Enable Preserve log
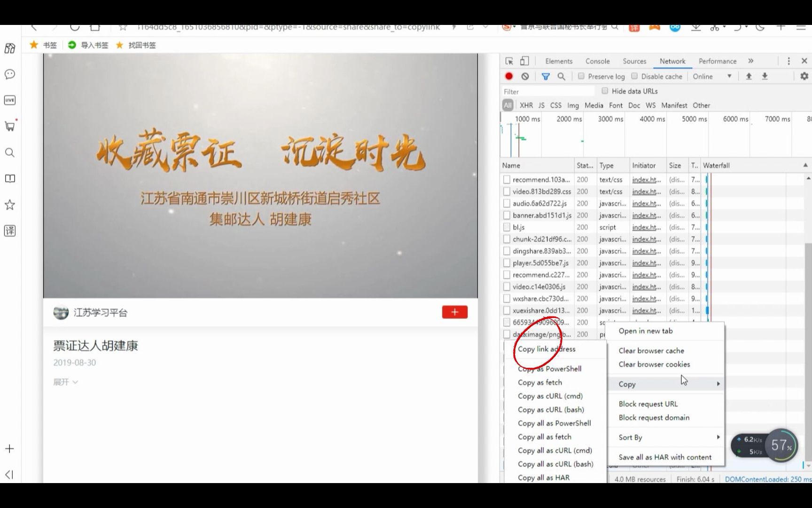The image size is (812, 508). click(581, 76)
